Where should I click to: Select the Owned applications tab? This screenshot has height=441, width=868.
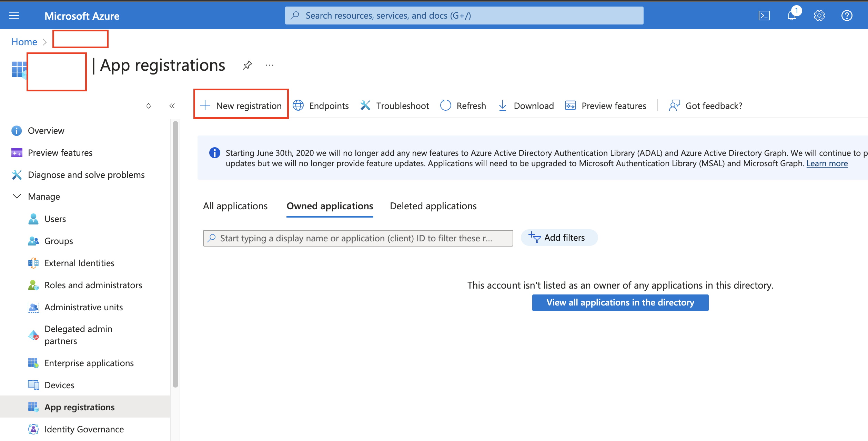coord(330,206)
